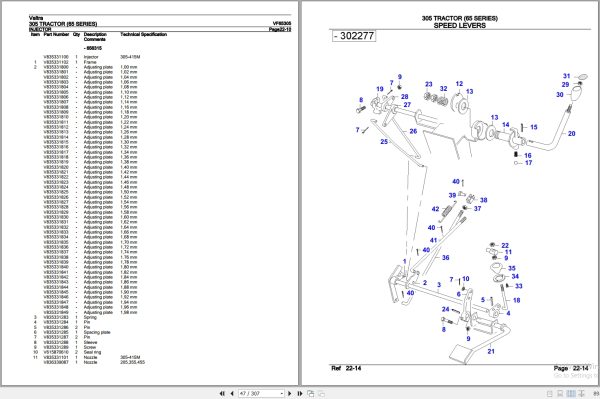The width and height of the screenshot is (600, 399).
Task: Click callout number 25 on the diagram
Action: (384, 142)
